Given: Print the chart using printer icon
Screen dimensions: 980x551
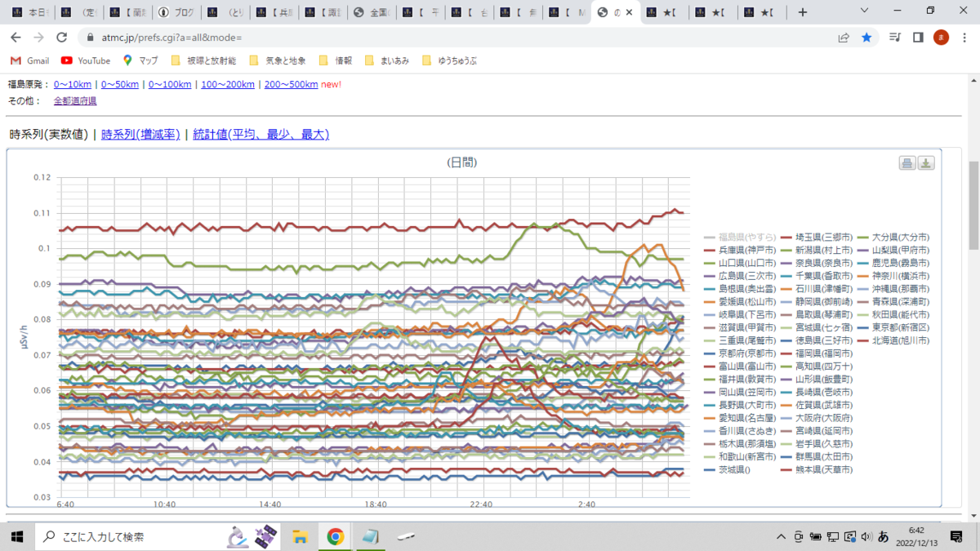Looking at the screenshot, I should tap(906, 162).
